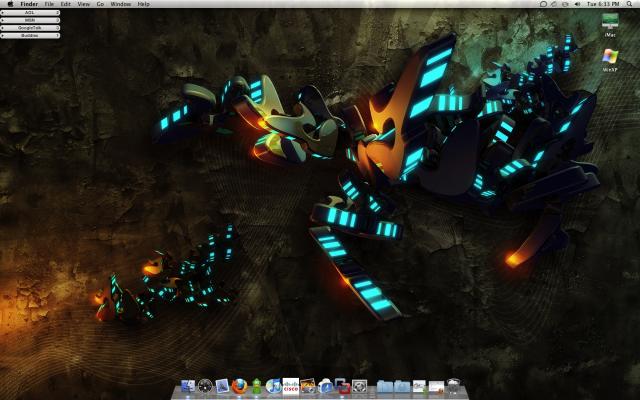The image size is (640, 400).
Task: Open the red overlapping-windows dock icon
Action: [x=342, y=386]
